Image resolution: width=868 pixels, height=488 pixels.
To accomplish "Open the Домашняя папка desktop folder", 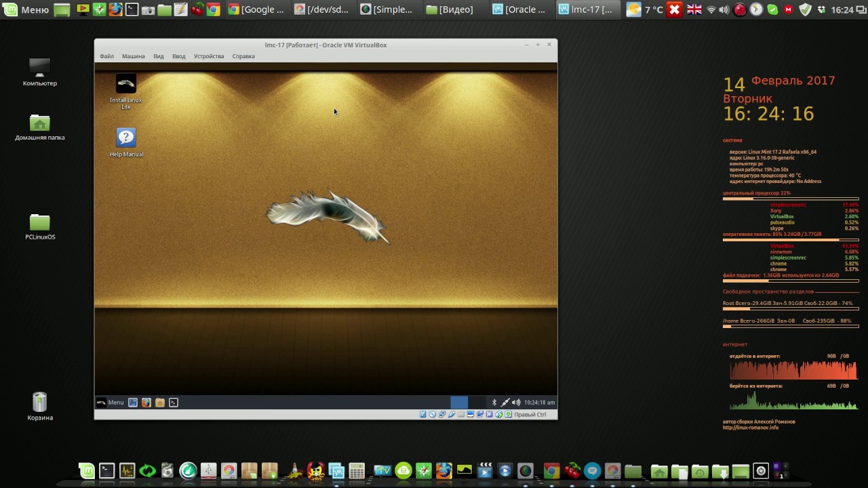I will (x=40, y=127).
